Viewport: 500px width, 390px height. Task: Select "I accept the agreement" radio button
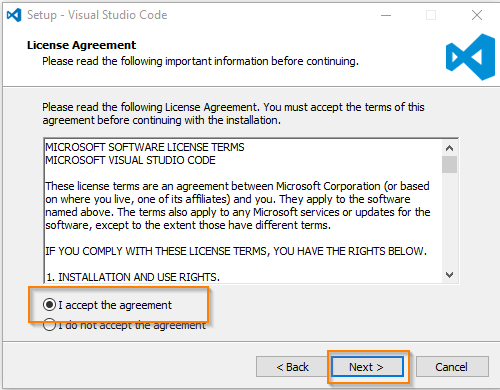(49, 305)
